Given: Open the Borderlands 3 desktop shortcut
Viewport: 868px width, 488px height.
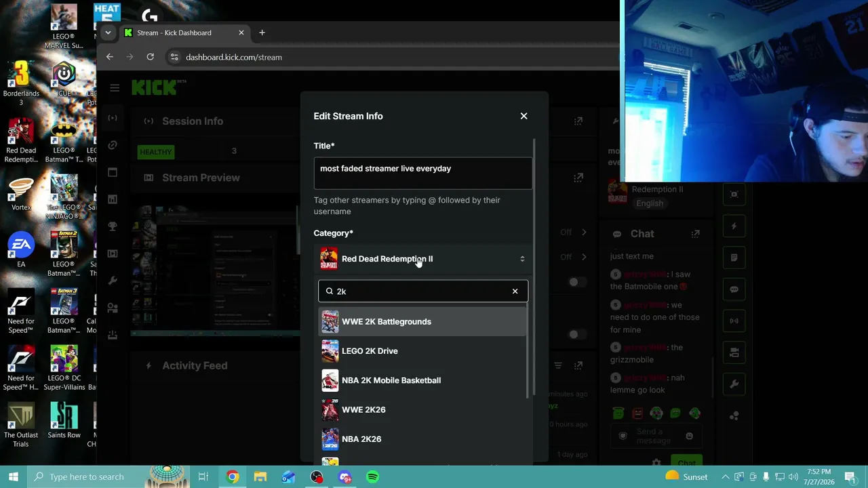Looking at the screenshot, I should [21, 84].
